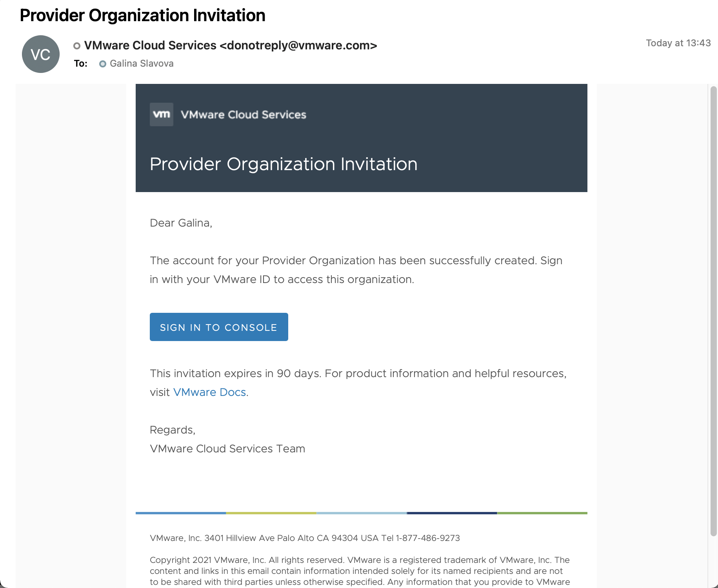The image size is (718, 588).
Task: Select recipient name Galina Slavova
Action: tap(142, 64)
